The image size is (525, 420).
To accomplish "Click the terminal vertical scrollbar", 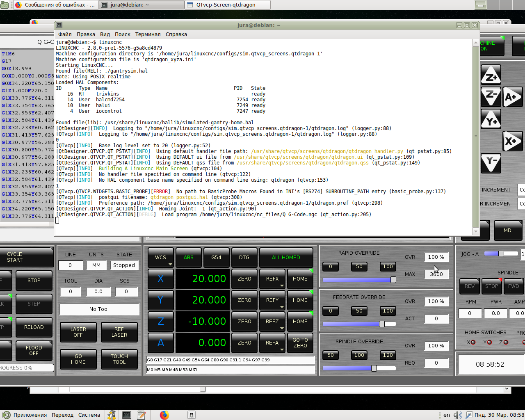I will point(476,137).
